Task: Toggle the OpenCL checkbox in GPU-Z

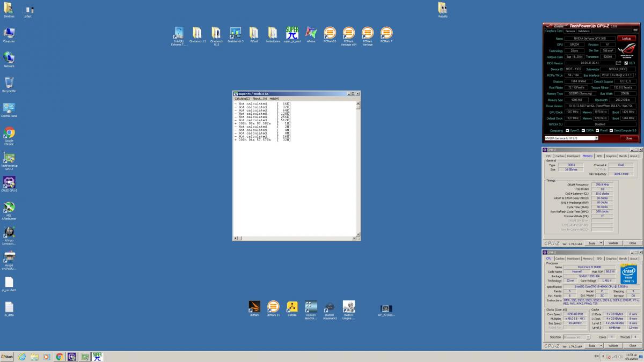Action: tap(568, 130)
